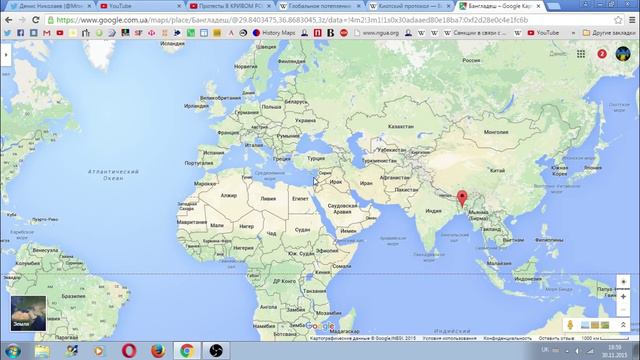Expand the imagery strip with double chevron
The height and width of the screenshot is (360, 640).
(x=623, y=325)
